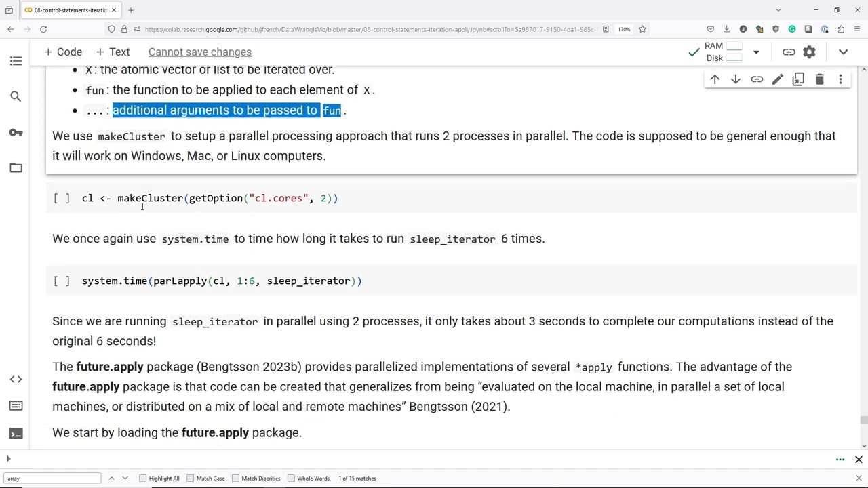
Task: Edit the selected text cell
Action: (778, 79)
